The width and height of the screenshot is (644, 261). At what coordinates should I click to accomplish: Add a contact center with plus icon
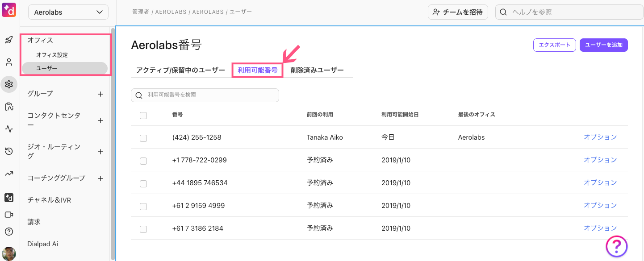pyautogui.click(x=100, y=120)
